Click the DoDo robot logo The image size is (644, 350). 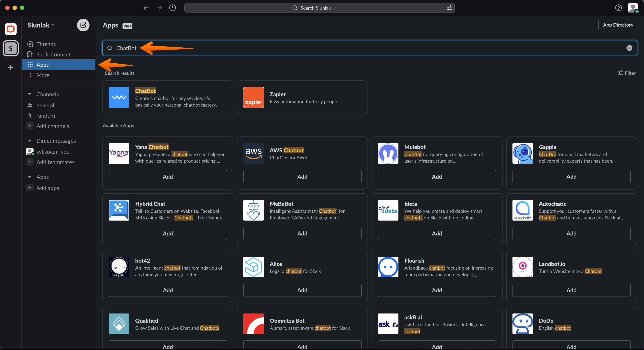(x=522, y=324)
